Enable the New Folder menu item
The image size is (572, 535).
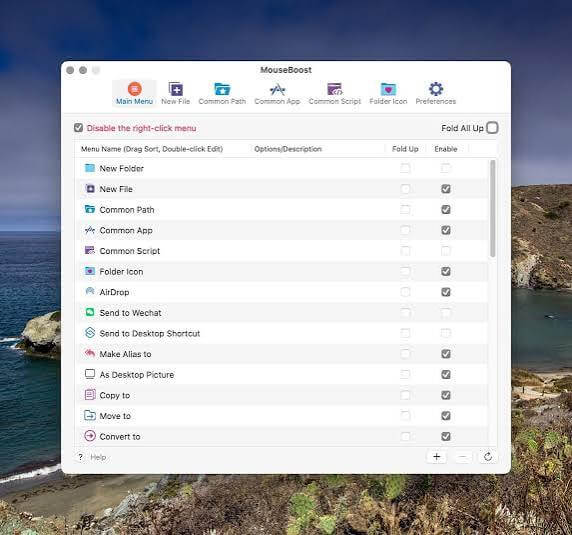coord(445,168)
